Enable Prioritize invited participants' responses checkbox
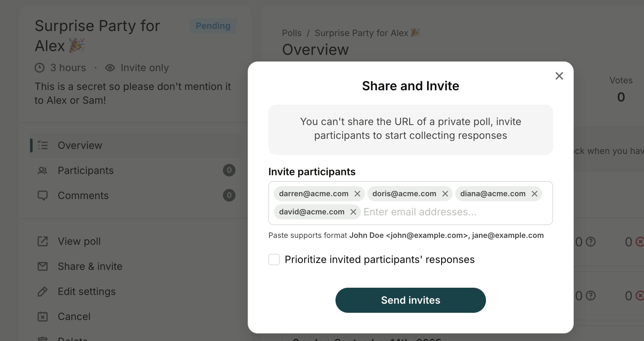 274,260
